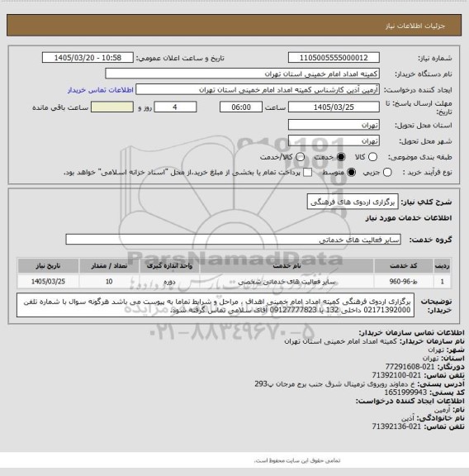The height and width of the screenshot is (476, 469).
Task: Select the کالا/خدمت radio button
Action: point(300,157)
